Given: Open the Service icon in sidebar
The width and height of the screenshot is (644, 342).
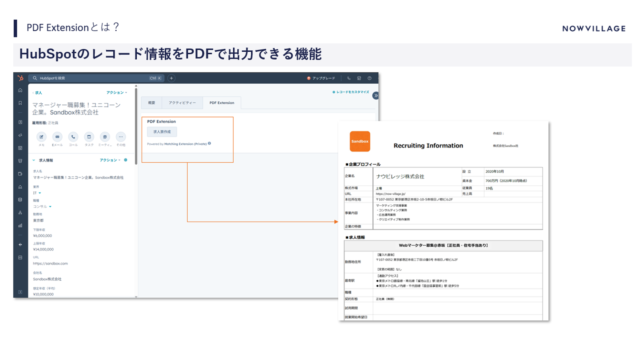Looking at the screenshot, I should click(20, 187).
